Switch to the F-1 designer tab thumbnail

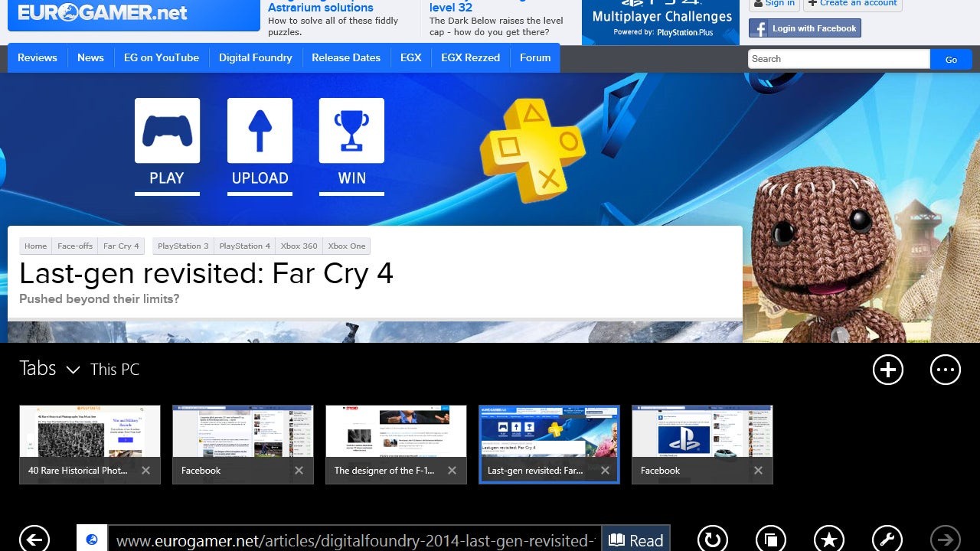coord(396,432)
